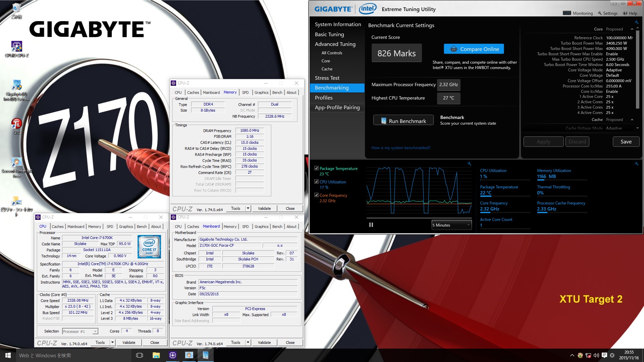Collapse the Cache Proposed section

(632, 120)
